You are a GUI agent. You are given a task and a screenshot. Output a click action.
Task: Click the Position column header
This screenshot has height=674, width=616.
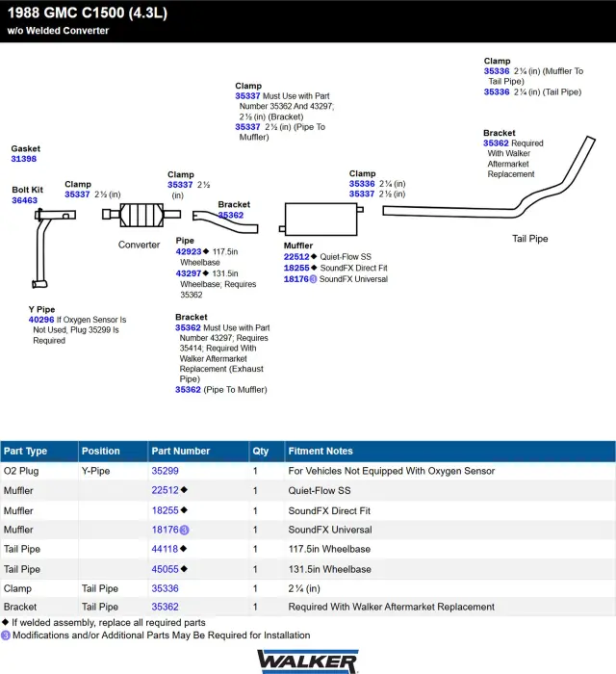click(x=113, y=452)
